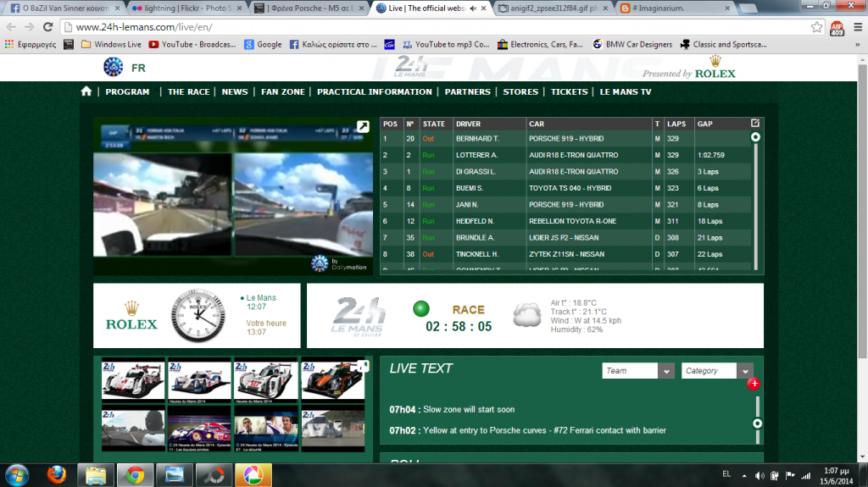Click the browser page vertical scrollbar
This screenshot has height=487, width=868.
tap(862, 210)
